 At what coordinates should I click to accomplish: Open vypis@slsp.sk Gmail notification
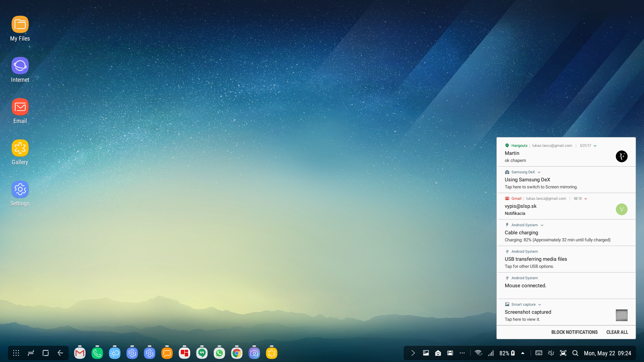[x=566, y=206]
